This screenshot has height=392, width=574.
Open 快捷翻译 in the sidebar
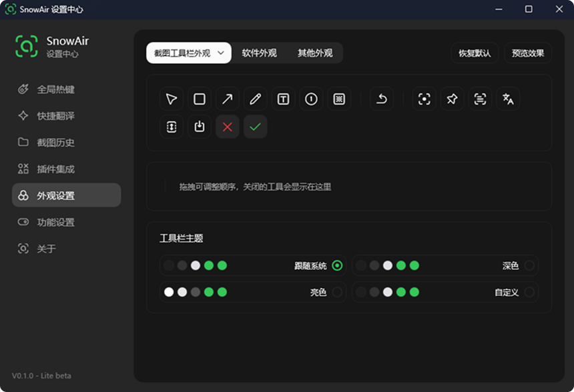pos(66,116)
